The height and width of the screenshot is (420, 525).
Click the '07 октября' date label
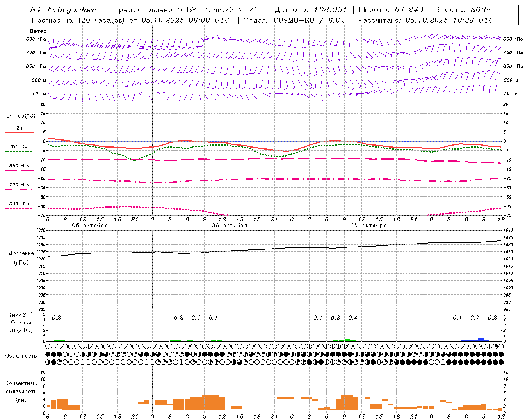pos(369,226)
